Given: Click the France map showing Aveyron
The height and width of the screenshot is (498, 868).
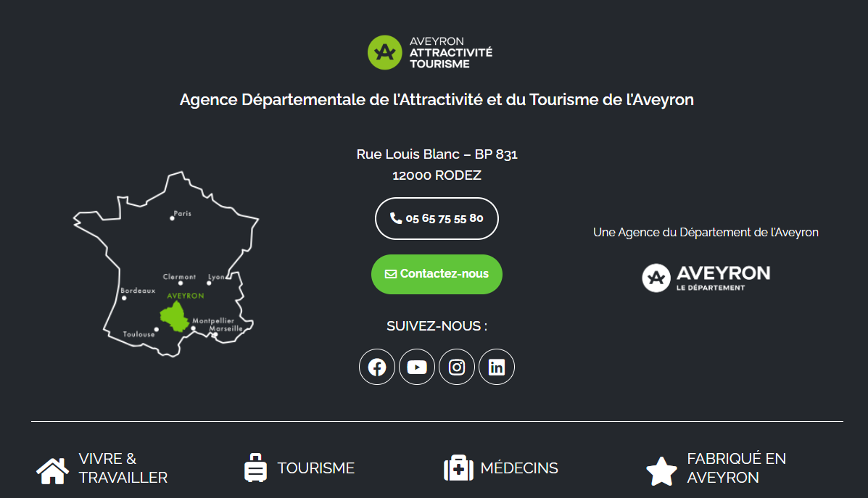Looking at the screenshot, I should [166, 265].
